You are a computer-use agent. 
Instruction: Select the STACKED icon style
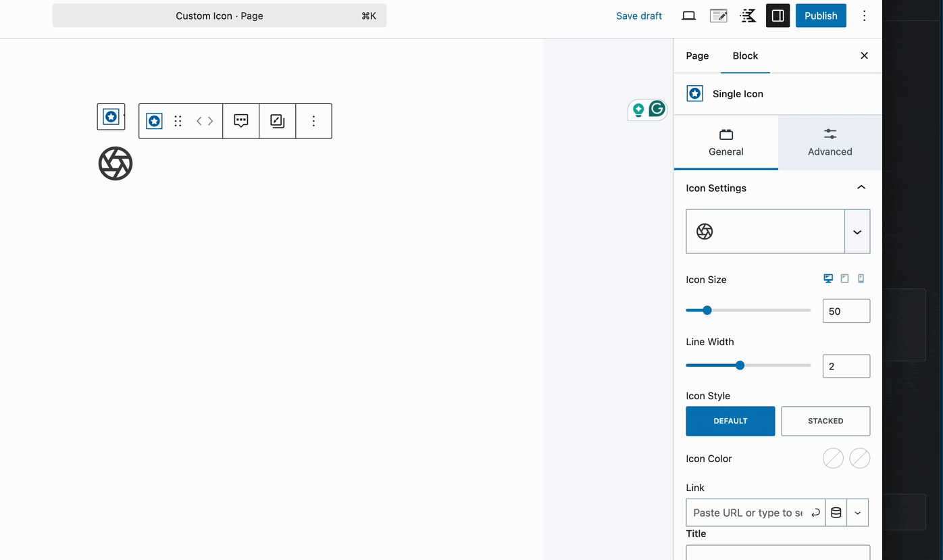[x=825, y=421]
